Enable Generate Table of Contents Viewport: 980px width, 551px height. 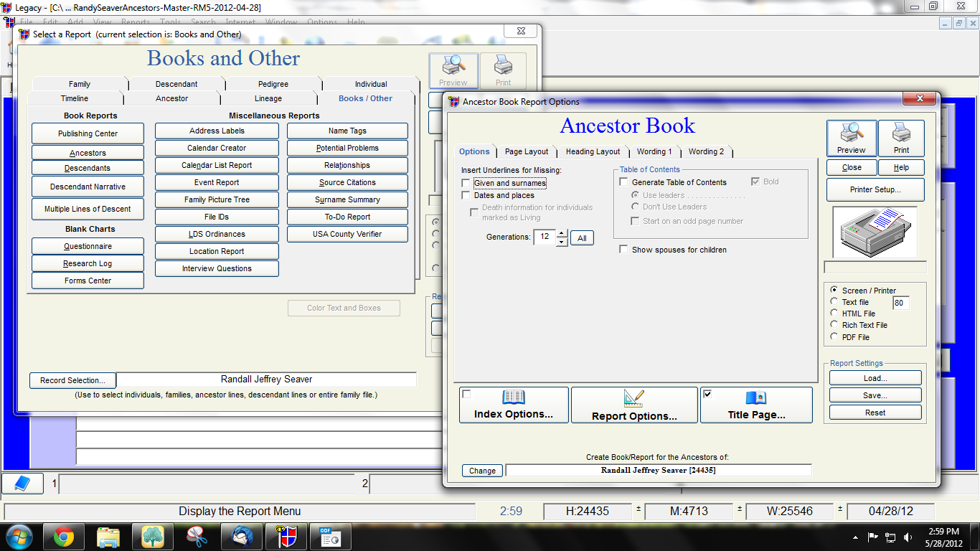click(624, 182)
